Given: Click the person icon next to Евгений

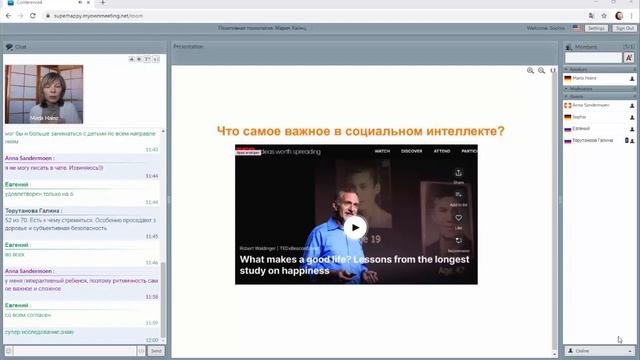Looking at the screenshot, I should coord(632,129).
